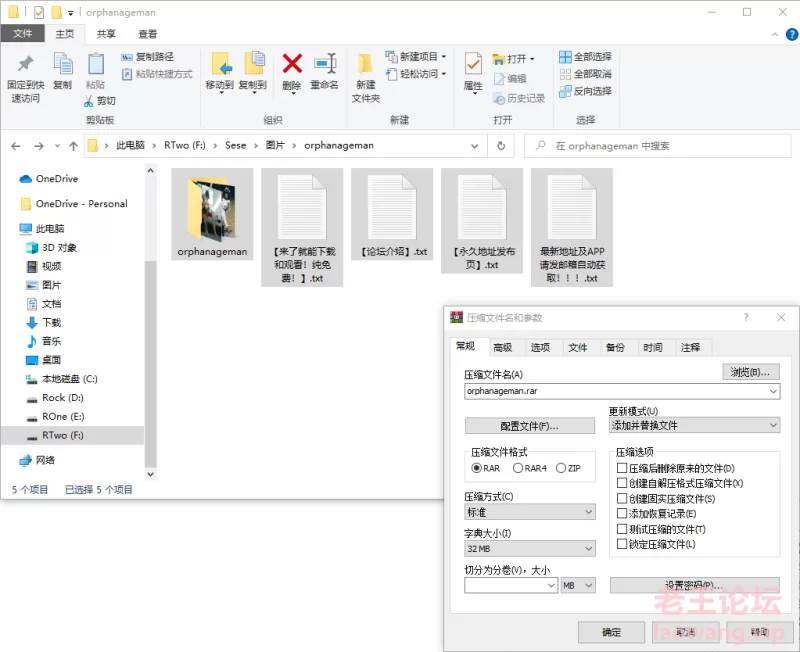Click the Properties (属性) icon
Screen dimensions: 800x652
coord(473,64)
